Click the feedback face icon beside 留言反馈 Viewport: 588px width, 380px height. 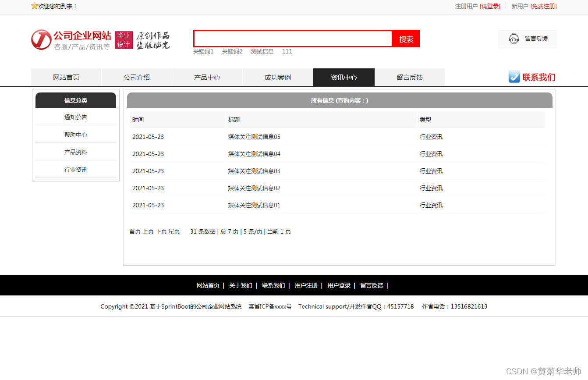coord(514,39)
